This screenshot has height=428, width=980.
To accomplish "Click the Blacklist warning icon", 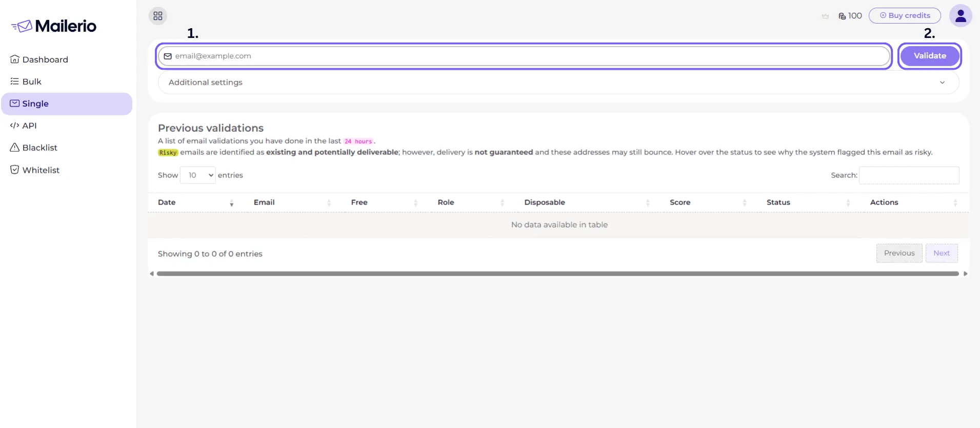I will [x=15, y=148].
